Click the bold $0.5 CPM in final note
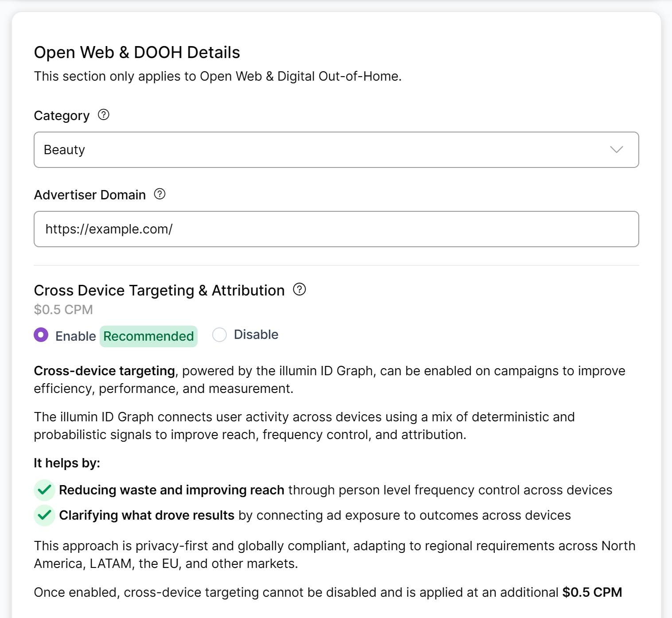 click(x=592, y=592)
